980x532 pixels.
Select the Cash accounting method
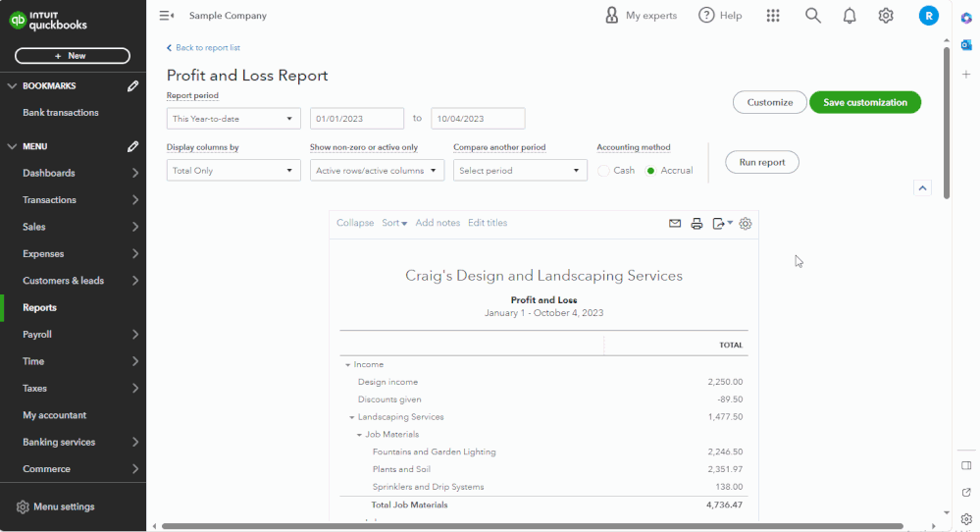pyautogui.click(x=604, y=171)
